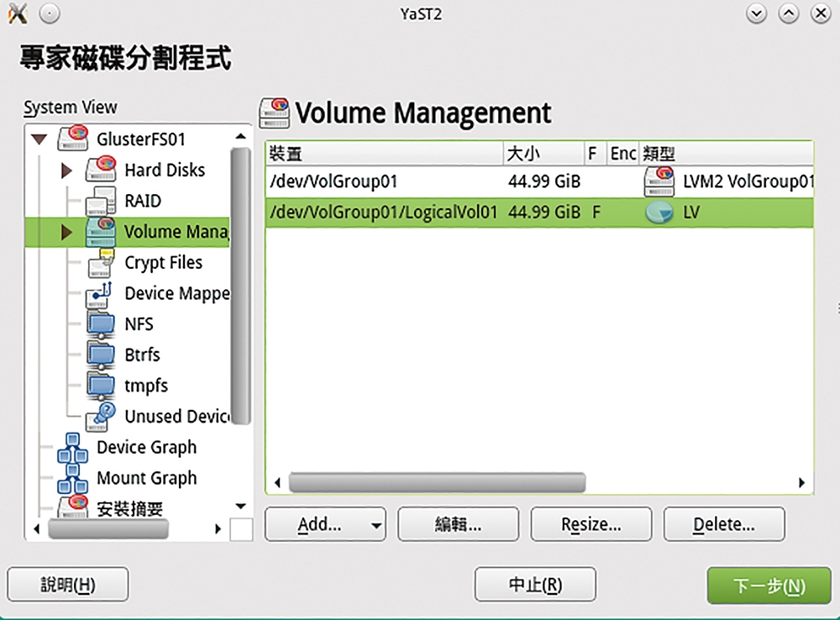Viewport: 840px width, 620px height.
Task: Click the Mount Graph icon
Action: pyautogui.click(x=73, y=479)
